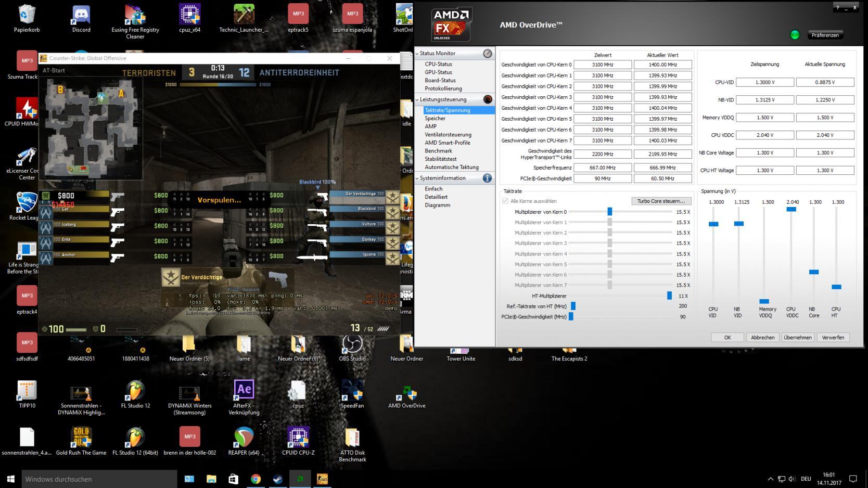Open ATTO Disk Benchmark shortcut
Viewport: 868px width, 488px height.
[352, 445]
